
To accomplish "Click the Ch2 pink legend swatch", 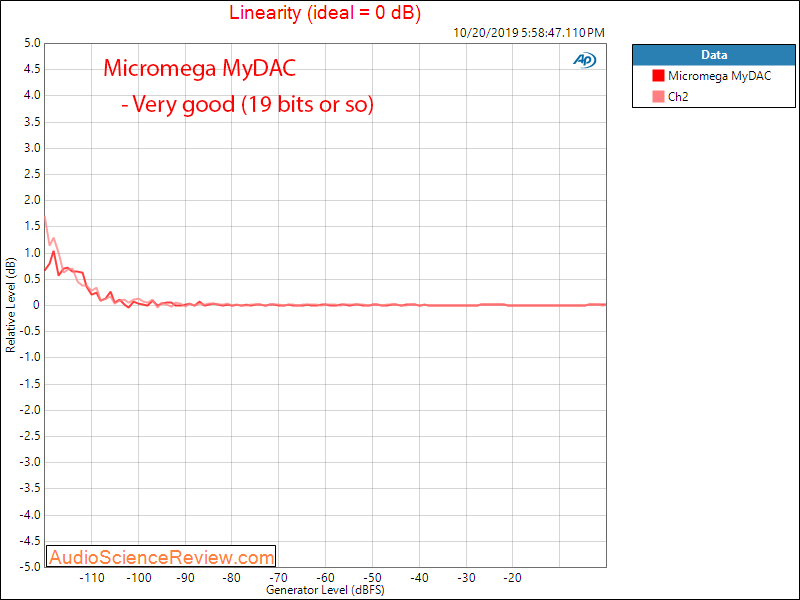I will coord(658,96).
